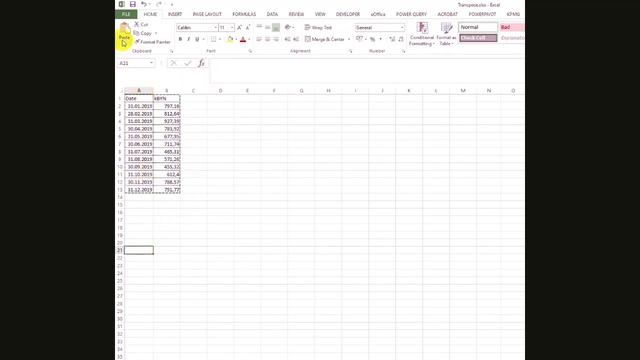Image resolution: width=640 pixels, height=360 pixels.
Task: Select the column C header
Action: click(x=193, y=91)
